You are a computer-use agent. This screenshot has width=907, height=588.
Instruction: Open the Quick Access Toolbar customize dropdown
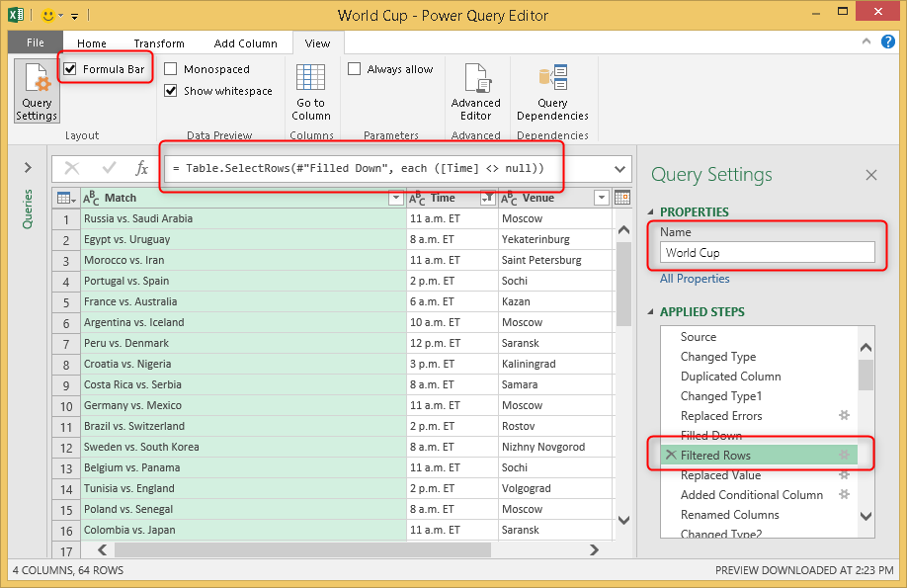coord(74,16)
